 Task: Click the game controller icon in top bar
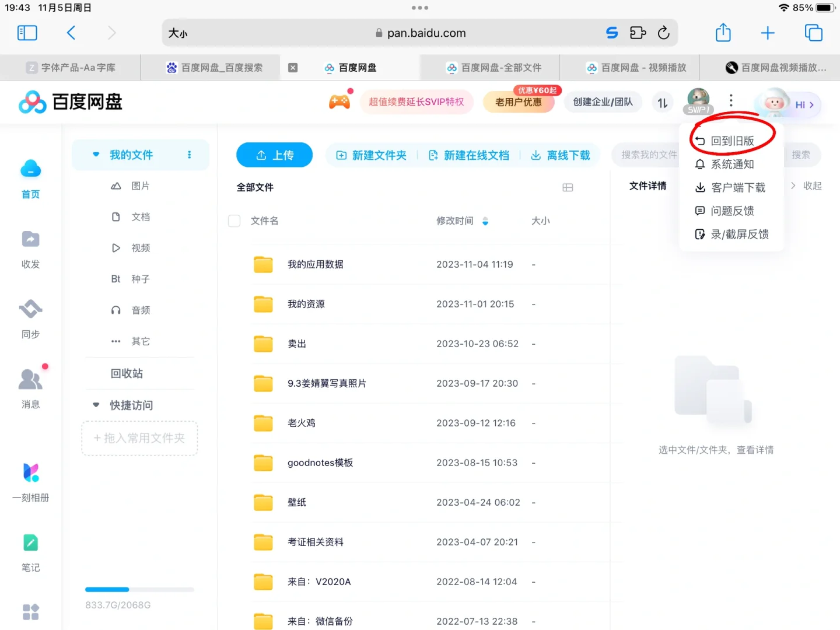[340, 101]
